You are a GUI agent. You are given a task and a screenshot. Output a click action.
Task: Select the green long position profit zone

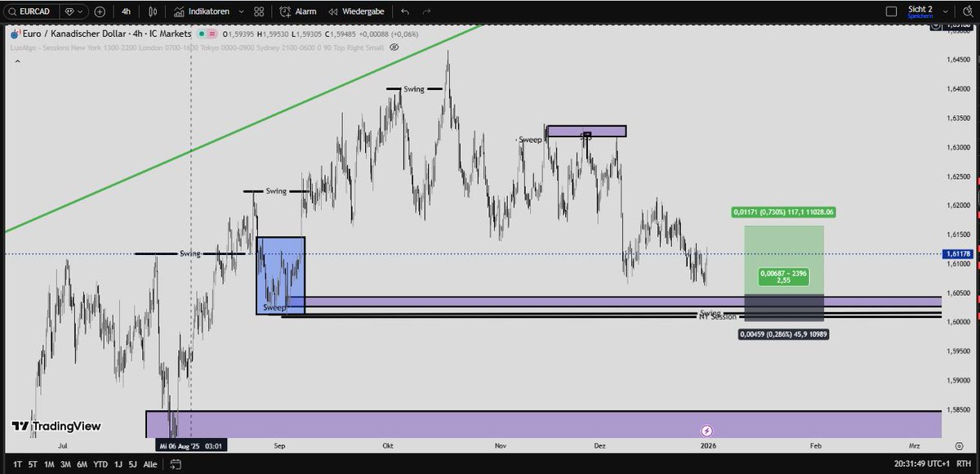tap(784, 261)
